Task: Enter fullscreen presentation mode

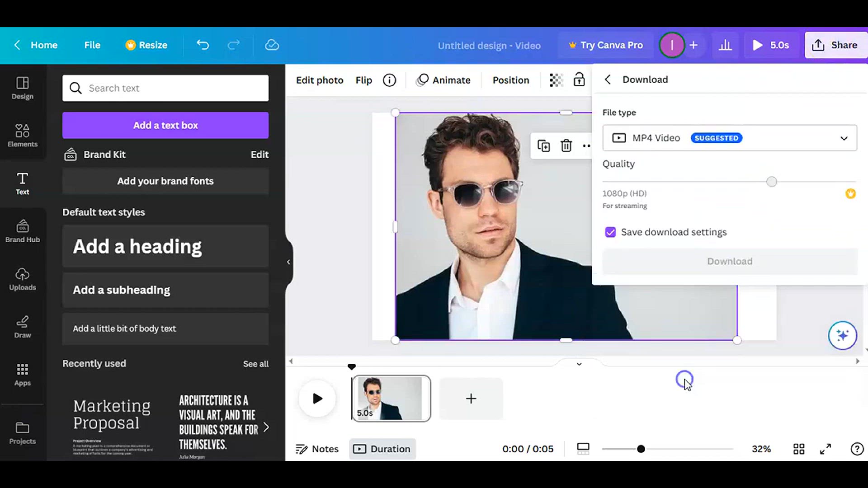Action: point(826,449)
